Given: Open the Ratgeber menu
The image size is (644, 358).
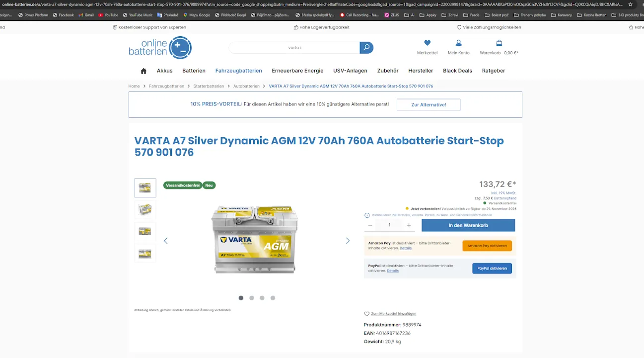Looking at the screenshot, I should pyautogui.click(x=494, y=71).
